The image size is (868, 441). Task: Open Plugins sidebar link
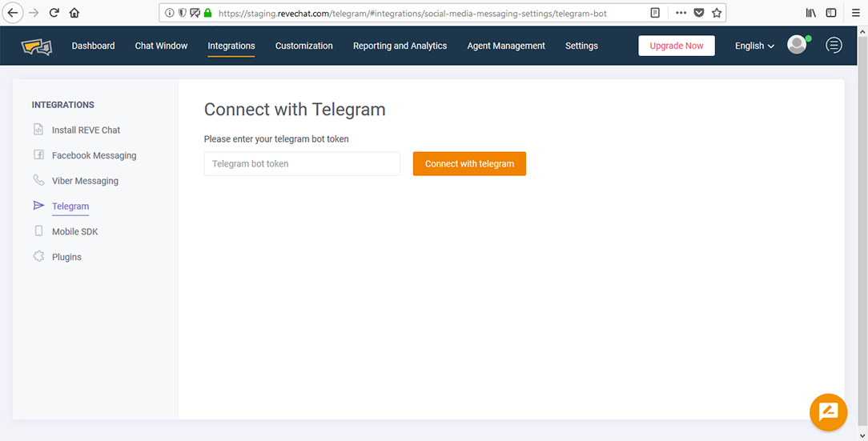(66, 257)
